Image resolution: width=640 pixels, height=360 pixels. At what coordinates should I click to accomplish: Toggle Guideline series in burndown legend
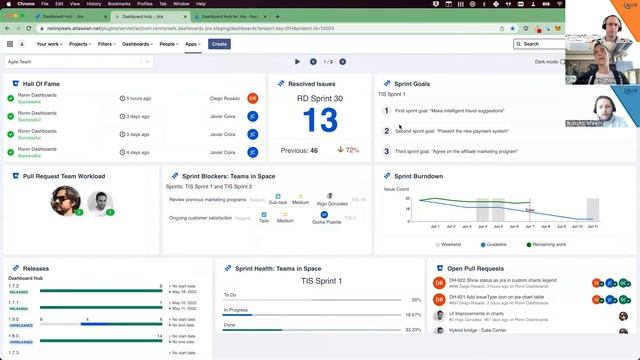493,244
